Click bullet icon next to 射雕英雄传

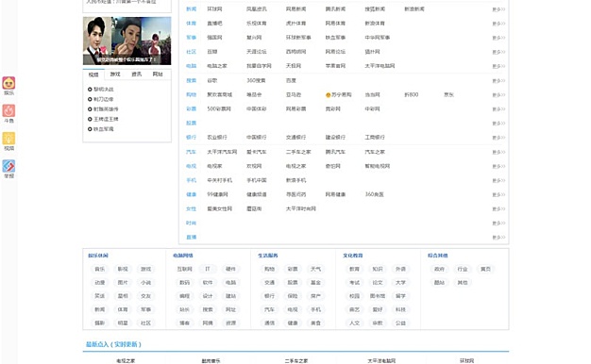pos(90,109)
